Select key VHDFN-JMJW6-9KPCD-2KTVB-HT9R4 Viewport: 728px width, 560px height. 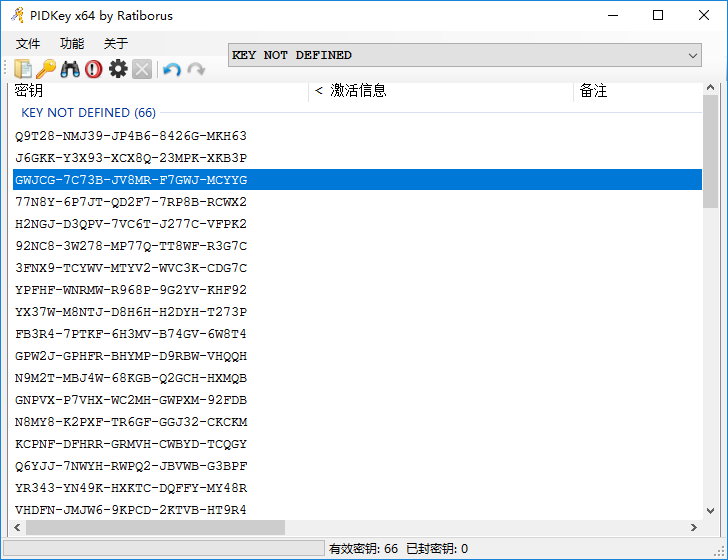coord(131,510)
